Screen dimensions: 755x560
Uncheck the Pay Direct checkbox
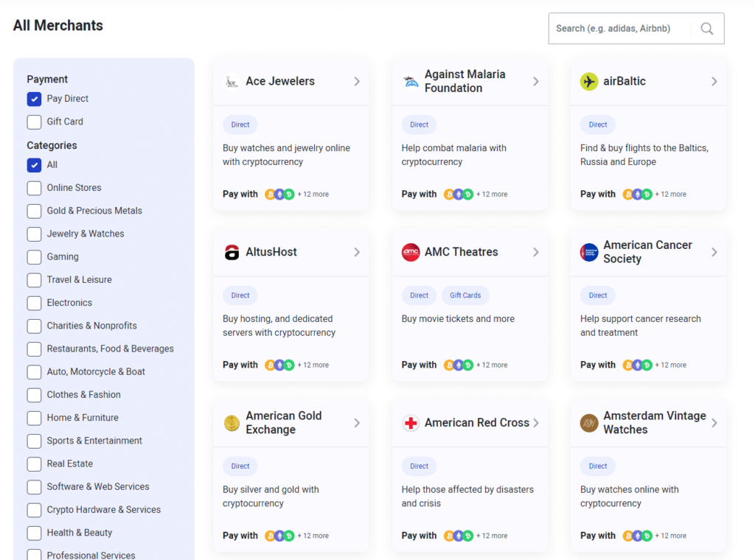tap(34, 99)
